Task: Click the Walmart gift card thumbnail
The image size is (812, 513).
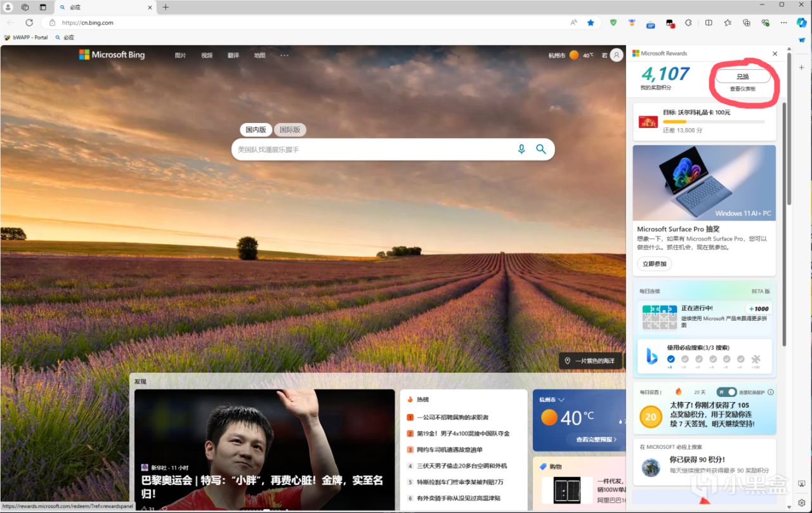Action: point(648,121)
